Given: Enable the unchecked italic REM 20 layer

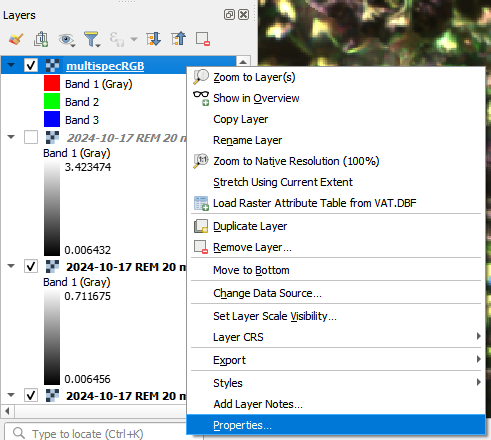Looking at the screenshot, I should pyautogui.click(x=31, y=137).
